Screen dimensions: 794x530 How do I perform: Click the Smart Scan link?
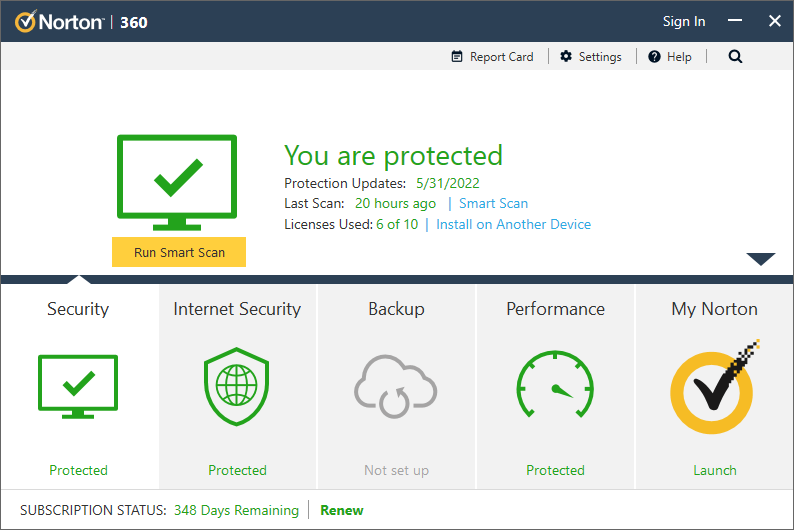tap(493, 203)
